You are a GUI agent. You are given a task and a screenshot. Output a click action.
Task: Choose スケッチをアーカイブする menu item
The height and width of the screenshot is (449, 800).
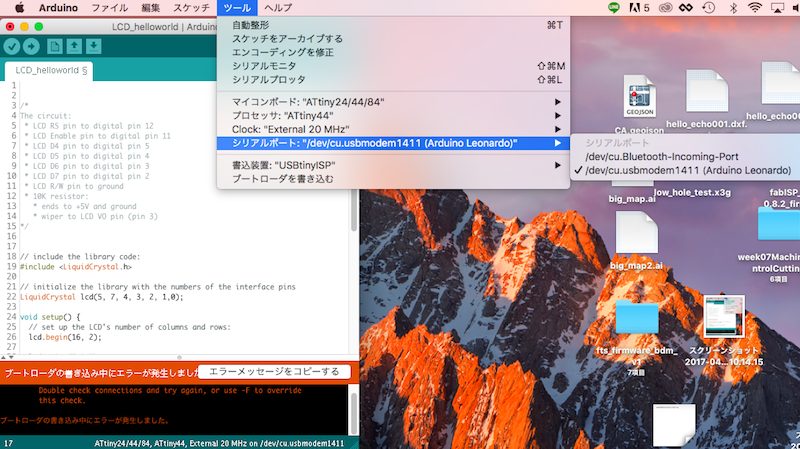[x=393, y=39]
